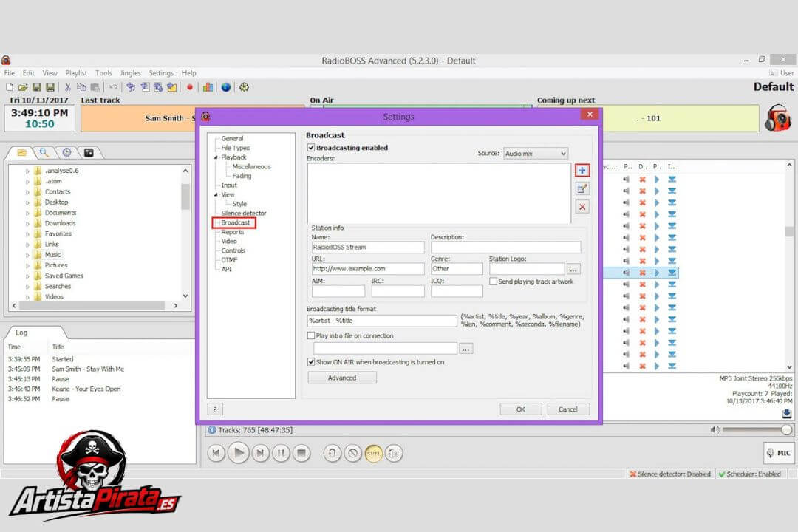Cut selection with the scissors icon
798x532 pixels.
68,87
